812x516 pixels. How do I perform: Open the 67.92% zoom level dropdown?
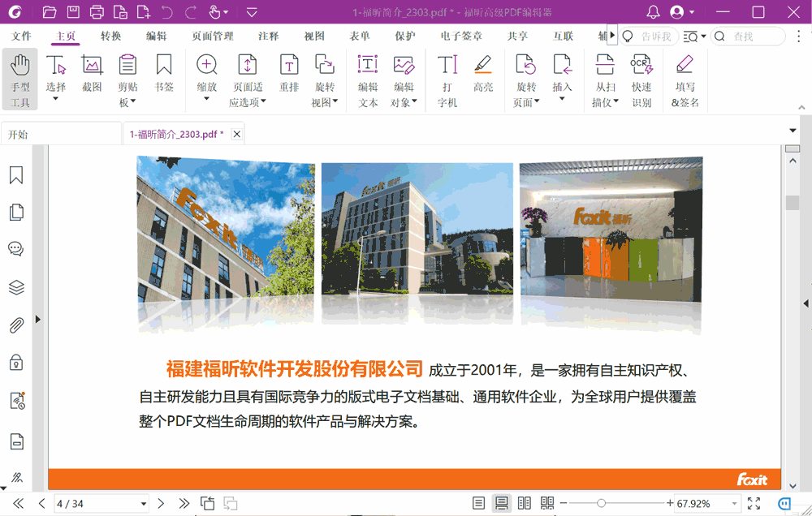pyautogui.click(x=734, y=504)
